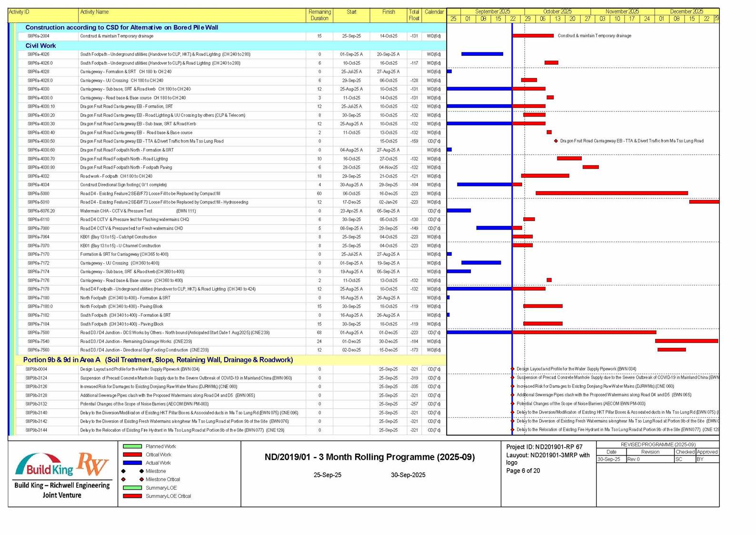
Task: Collapse the Civil Work group band
Action: [40, 46]
